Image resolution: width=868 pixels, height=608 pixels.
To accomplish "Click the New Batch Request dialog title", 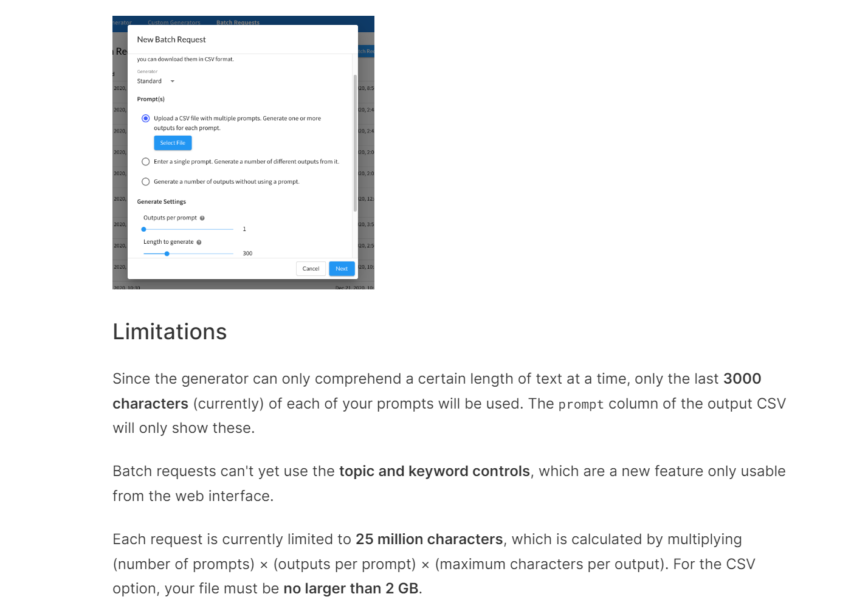I will tap(171, 39).
